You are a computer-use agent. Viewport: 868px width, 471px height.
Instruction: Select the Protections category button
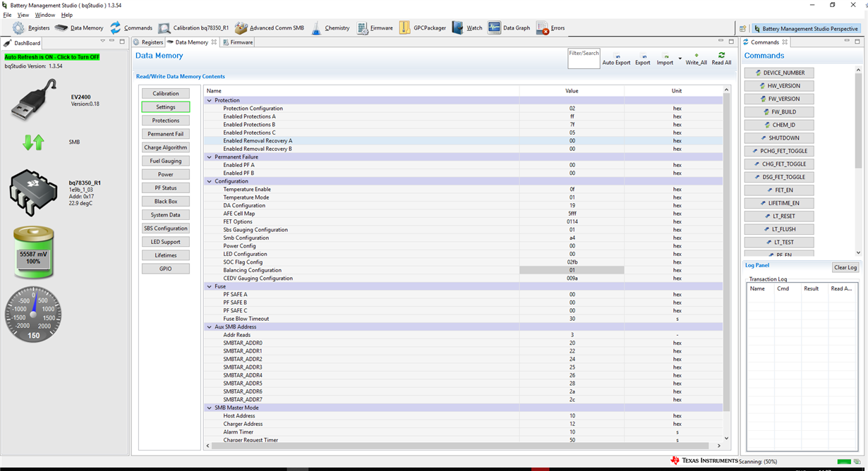166,121
